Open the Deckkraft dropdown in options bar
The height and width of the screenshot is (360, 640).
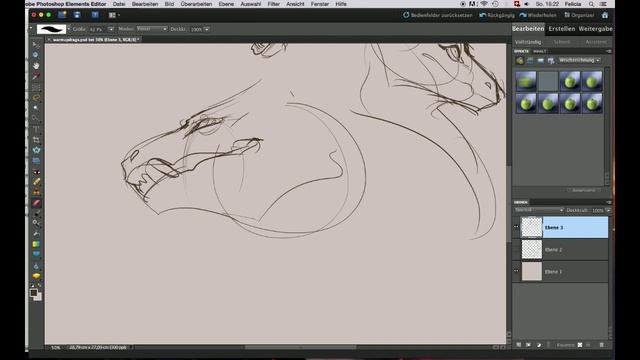[207, 29]
